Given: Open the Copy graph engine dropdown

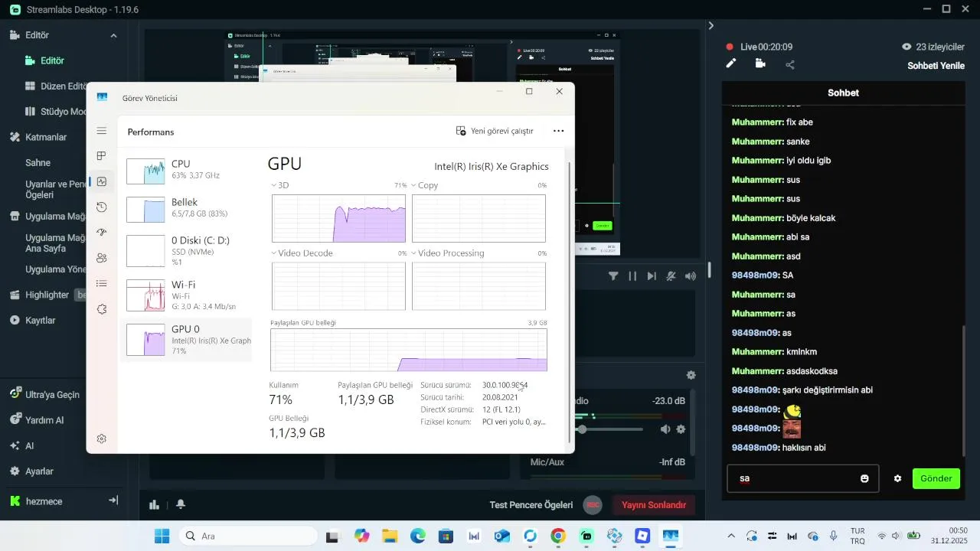Looking at the screenshot, I should coord(425,185).
